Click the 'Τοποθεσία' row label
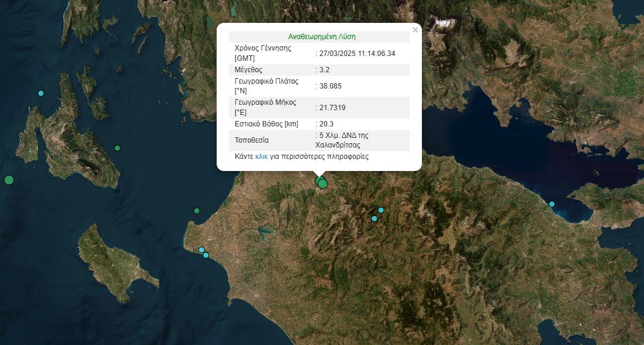 [x=252, y=140]
